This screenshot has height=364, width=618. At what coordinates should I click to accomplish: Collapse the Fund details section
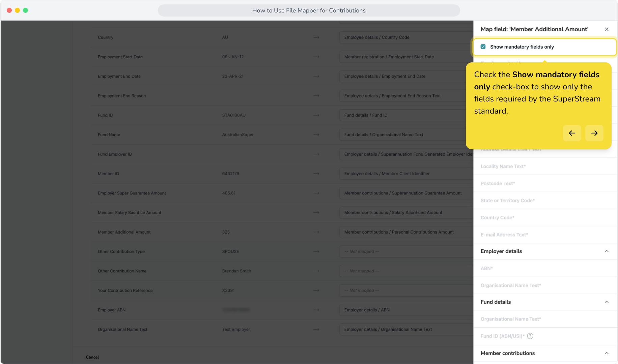607,302
